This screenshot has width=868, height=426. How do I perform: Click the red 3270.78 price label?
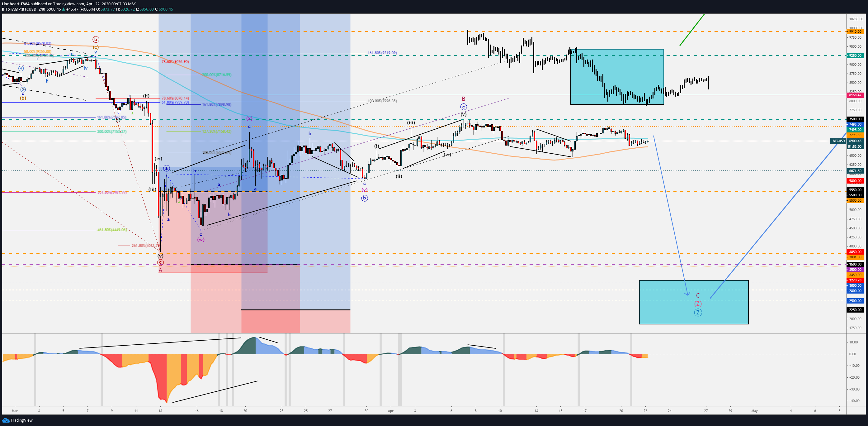pyautogui.click(x=855, y=280)
